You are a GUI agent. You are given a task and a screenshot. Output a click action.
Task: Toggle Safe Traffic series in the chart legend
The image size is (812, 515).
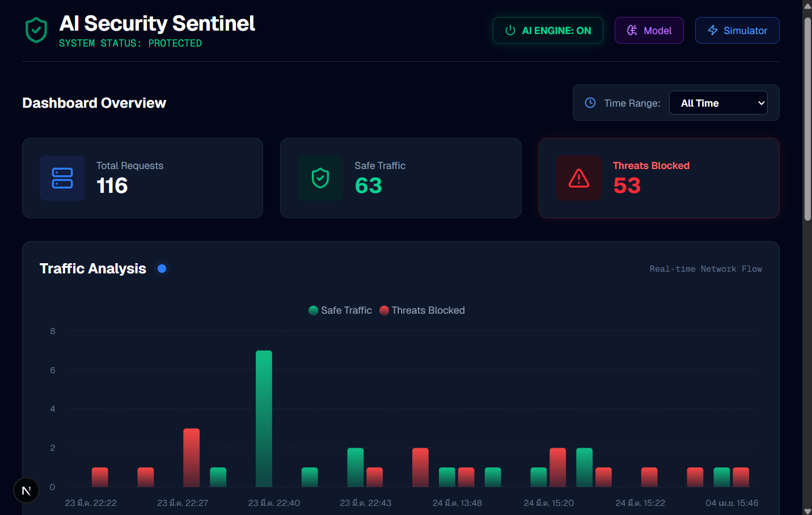pos(340,310)
